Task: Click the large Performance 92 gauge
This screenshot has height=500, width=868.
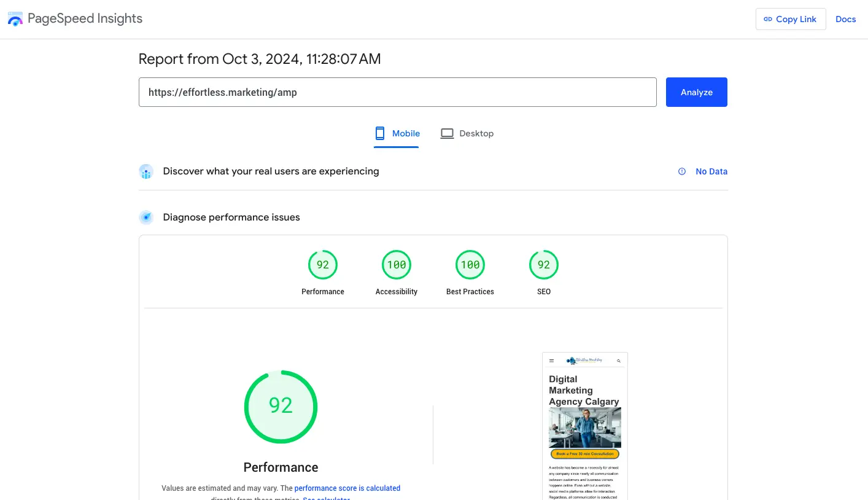Action: (x=281, y=406)
